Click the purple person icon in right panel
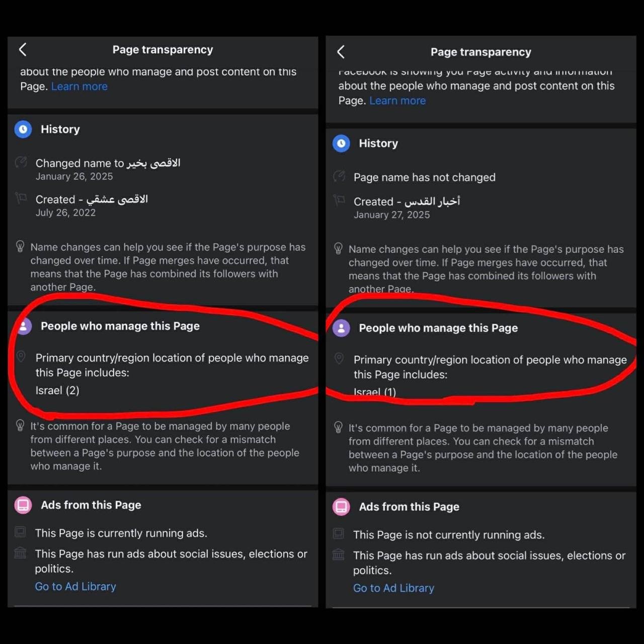This screenshot has width=644, height=644. tap(341, 328)
